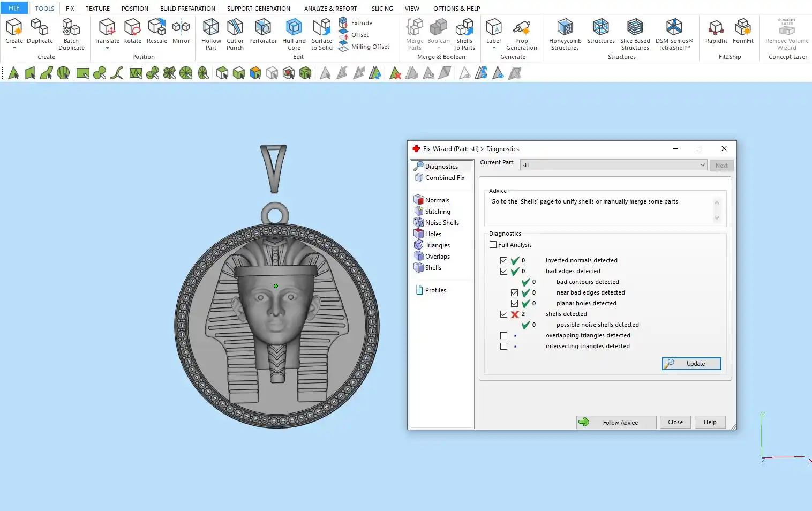
Task: Open the Current Part dropdown
Action: (x=702, y=165)
